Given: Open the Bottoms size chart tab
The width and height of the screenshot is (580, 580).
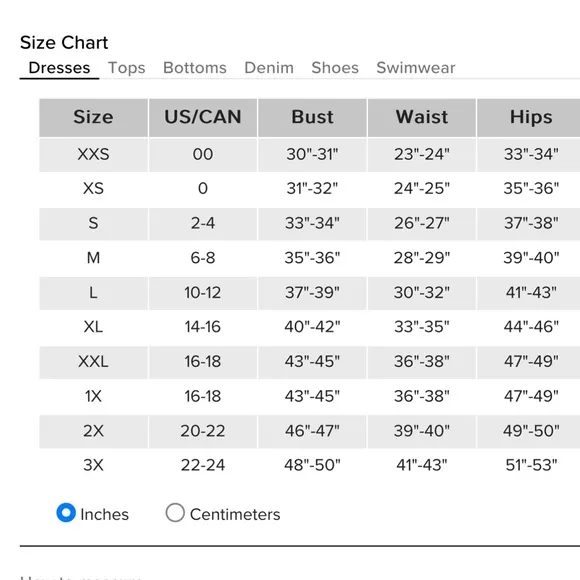Looking at the screenshot, I should click(x=195, y=68).
